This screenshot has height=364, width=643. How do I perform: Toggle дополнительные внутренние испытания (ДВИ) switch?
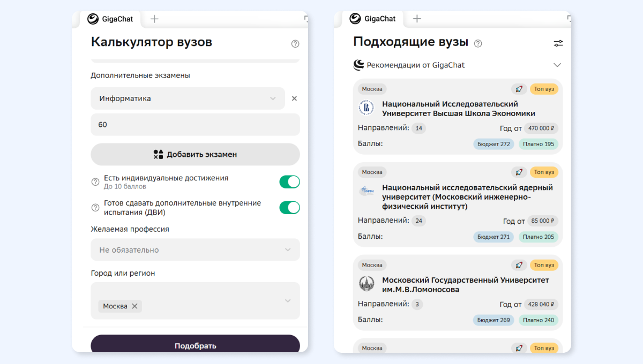pyautogui.click(x=289, y=207)
